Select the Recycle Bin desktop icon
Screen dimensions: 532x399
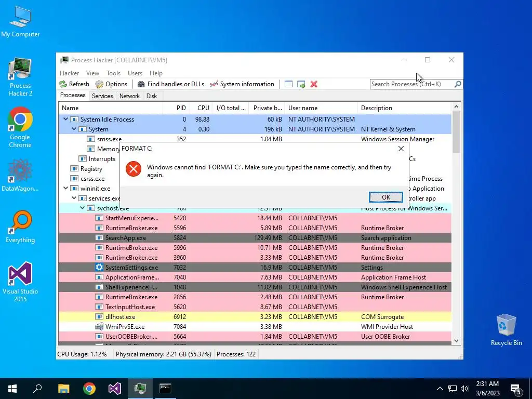coord(506,329)
